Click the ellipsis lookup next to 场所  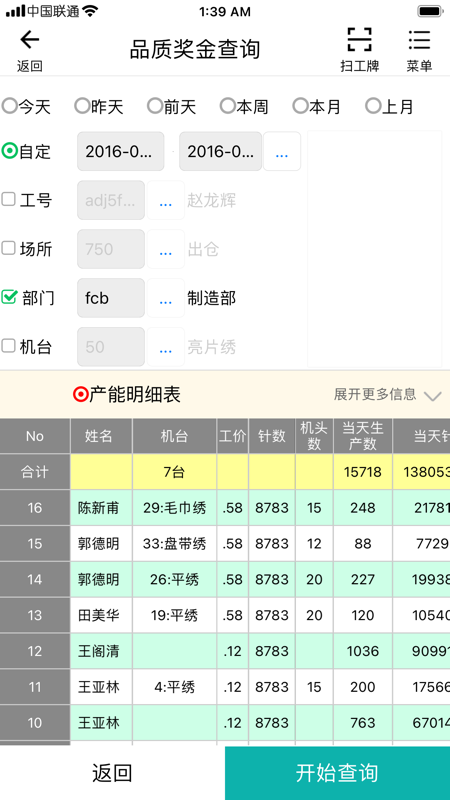[165, 249]
